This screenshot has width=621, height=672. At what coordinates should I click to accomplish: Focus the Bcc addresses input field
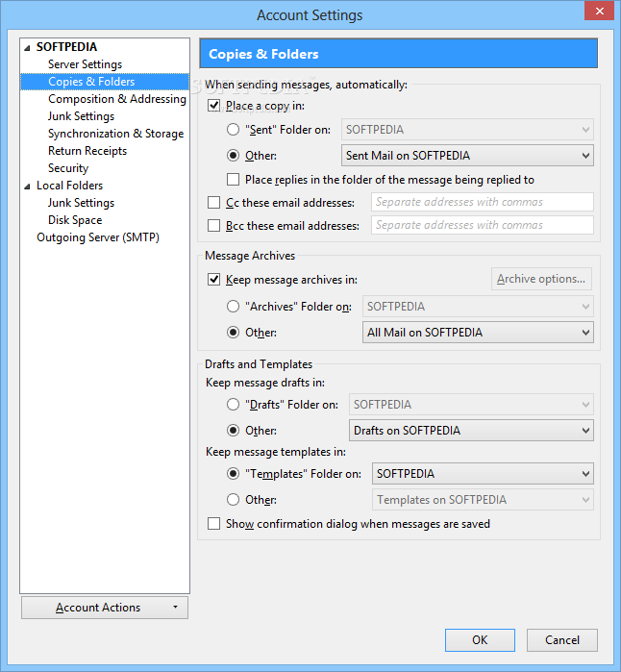coord(483,225)
